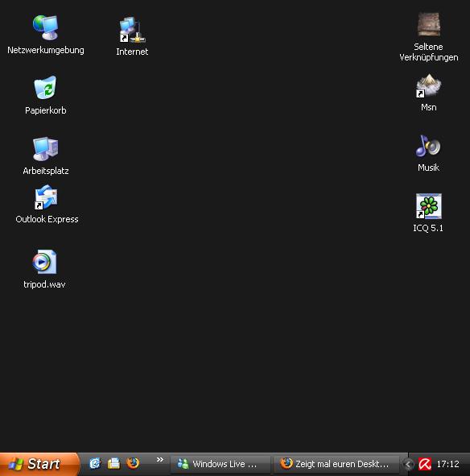The image size is (470, 476).
Task: Select the Arbeitsplatz computer icon
Action: click(x=46, y=155)
